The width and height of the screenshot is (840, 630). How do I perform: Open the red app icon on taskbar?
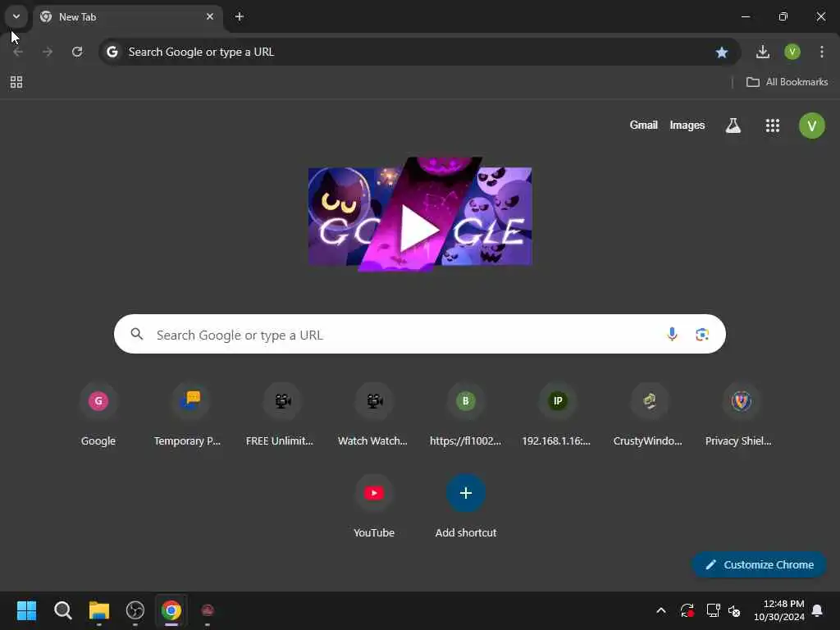(x=208, y=610)
